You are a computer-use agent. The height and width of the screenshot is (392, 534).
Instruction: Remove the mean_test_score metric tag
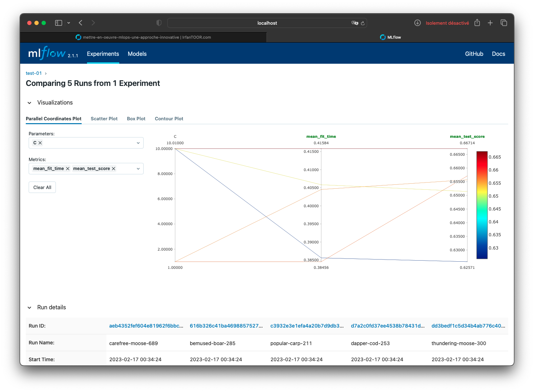(x=114, y=169)
